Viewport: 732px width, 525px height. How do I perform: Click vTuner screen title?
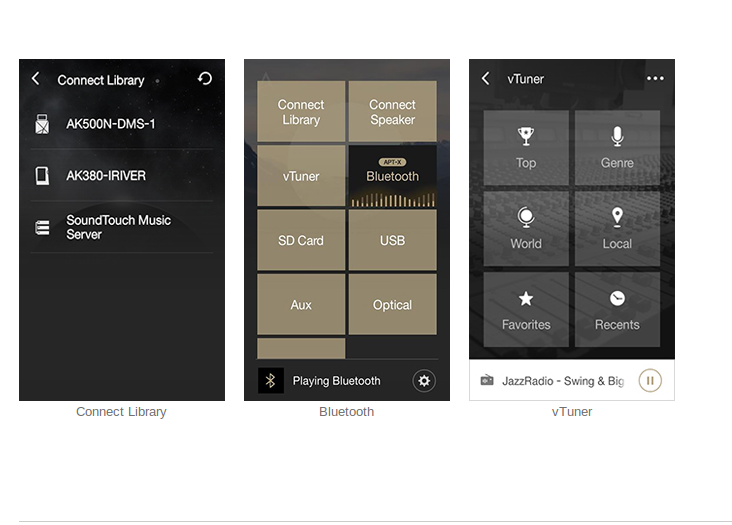coord(526,79)
